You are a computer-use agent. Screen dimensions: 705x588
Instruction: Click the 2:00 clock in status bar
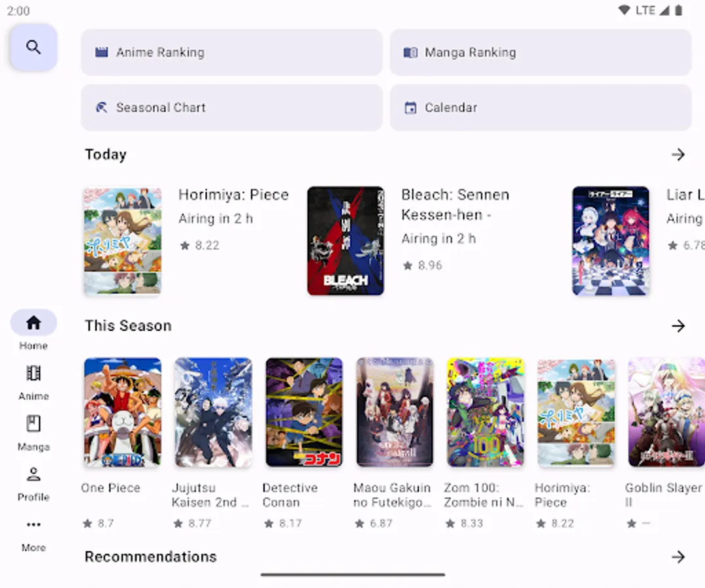[18, 11]
